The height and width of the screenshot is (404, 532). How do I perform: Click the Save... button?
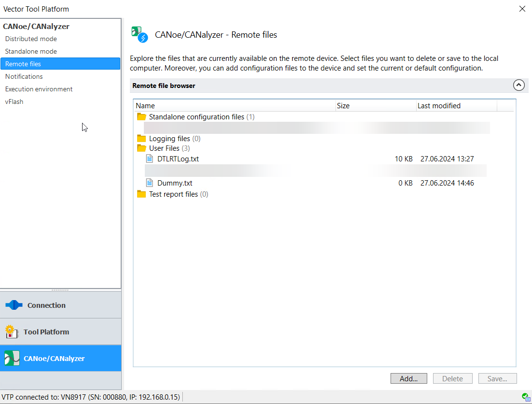click(x=497, y=378)
